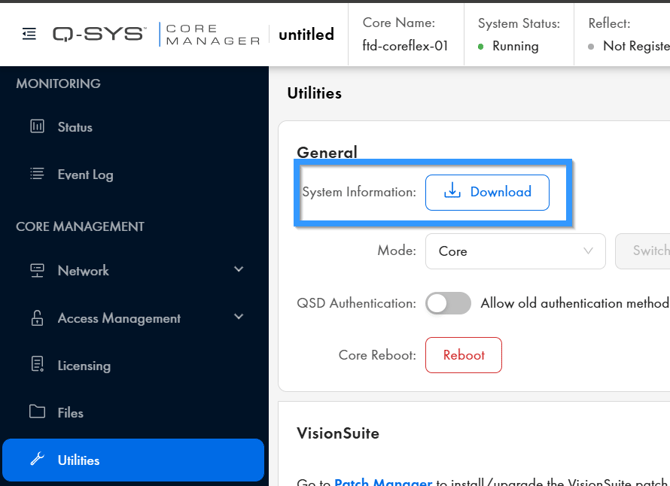Image resolution: width=670 pixels, height=486 pixels.
Task: Click the Core Name label
Action: (x=399, y=23)
